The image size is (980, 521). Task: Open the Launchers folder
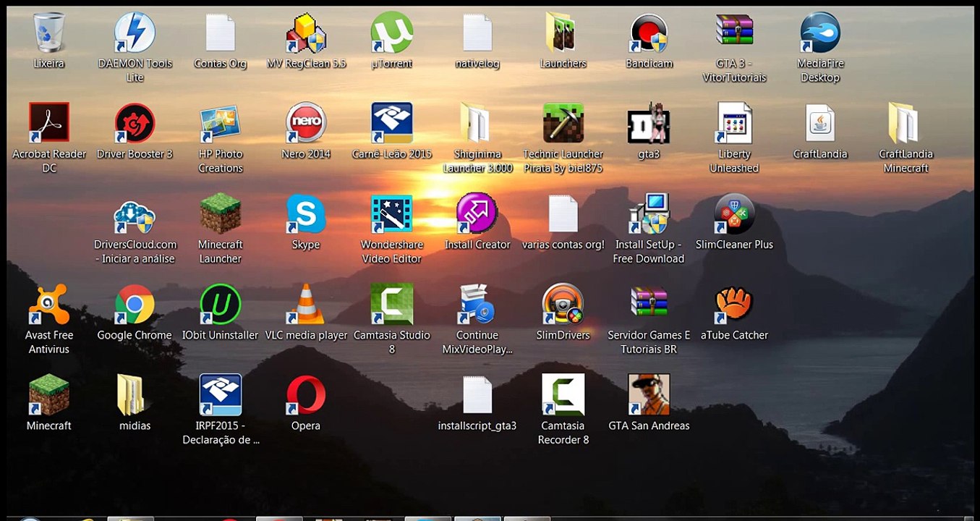(x=563, y=33)
